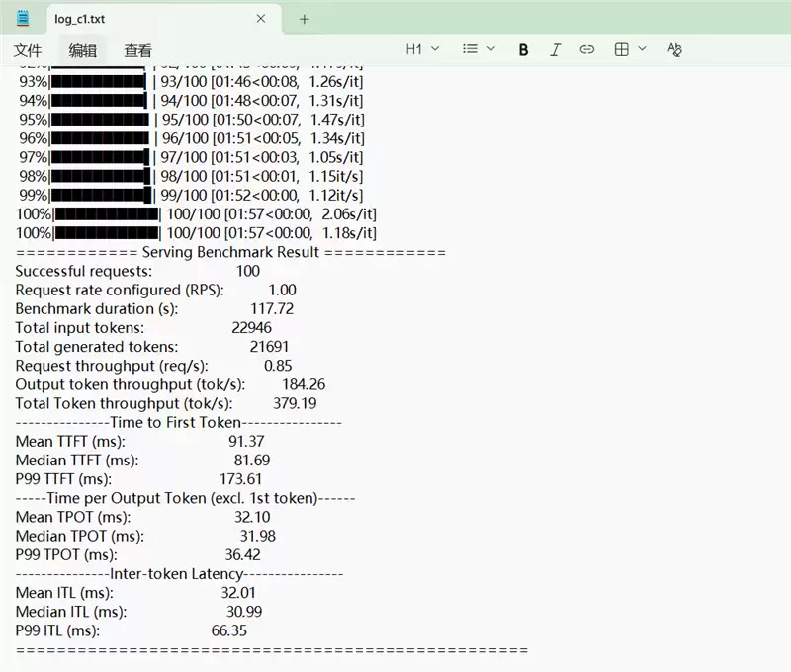This screenshot has width=791, height=672.
Task: Click the Notepad app icon in title bar
Action: (23, 18)
